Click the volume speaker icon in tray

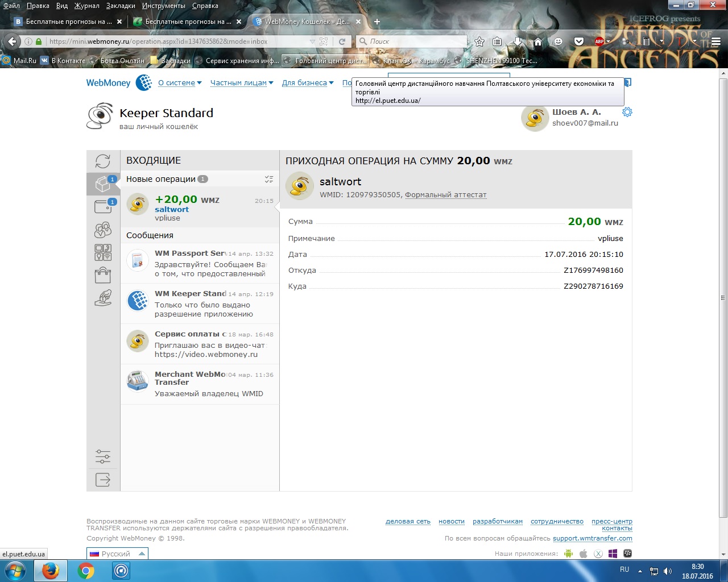pos(667,571)
